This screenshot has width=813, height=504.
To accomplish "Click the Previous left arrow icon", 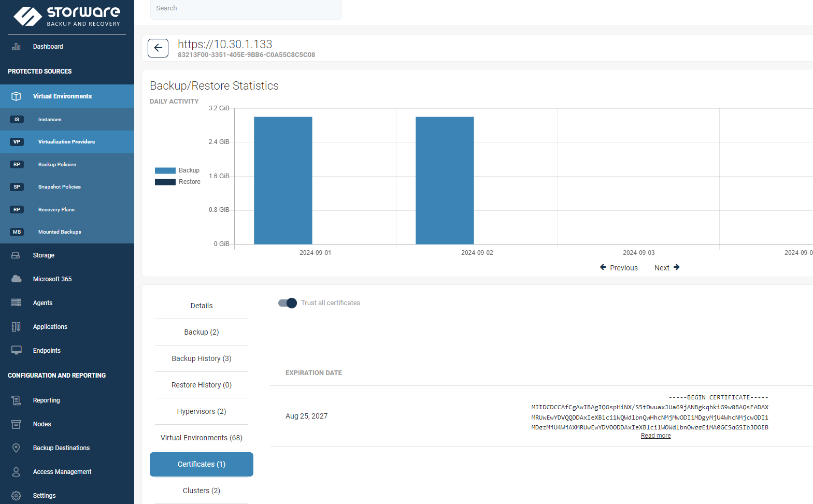I will click(603, 267).
